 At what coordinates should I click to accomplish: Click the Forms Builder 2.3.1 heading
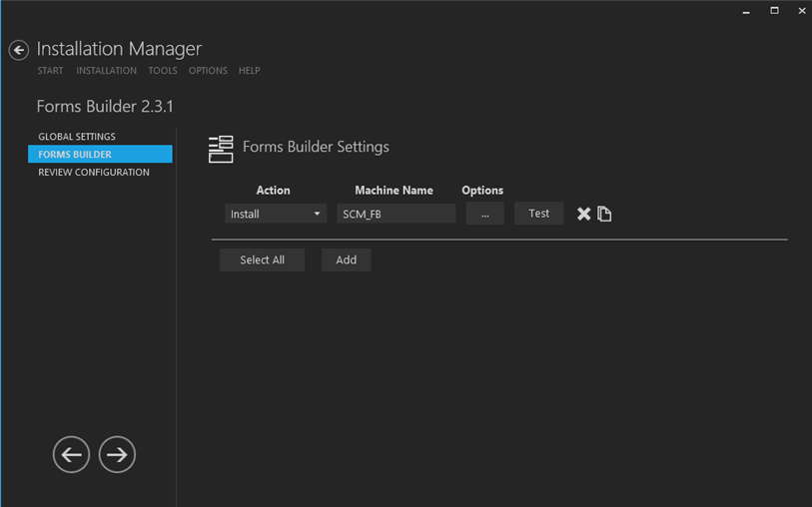105,107
